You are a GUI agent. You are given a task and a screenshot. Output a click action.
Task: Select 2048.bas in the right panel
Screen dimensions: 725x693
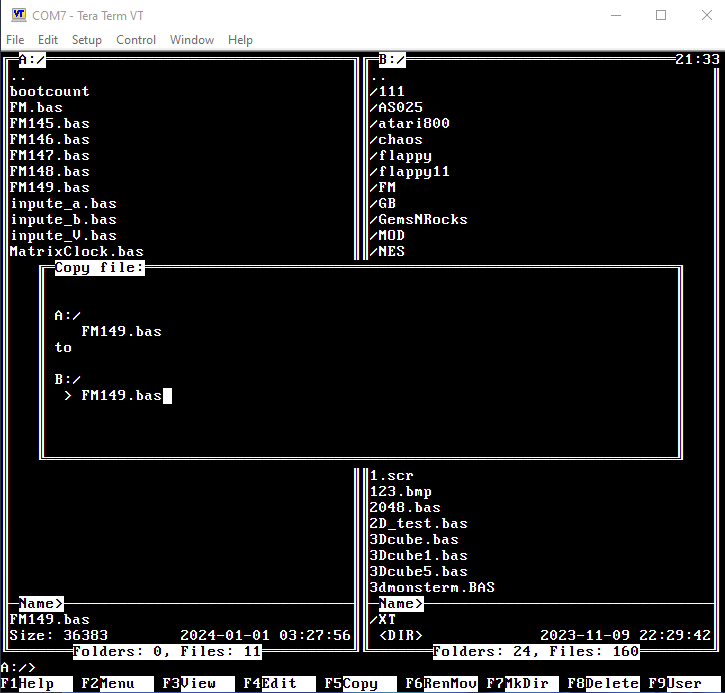pos(405,508)
